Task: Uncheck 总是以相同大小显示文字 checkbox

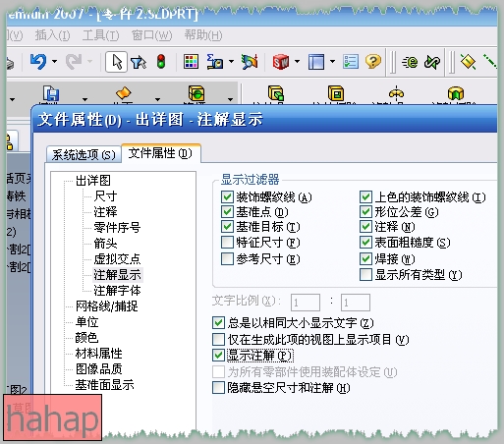Action: coord(218,323)
